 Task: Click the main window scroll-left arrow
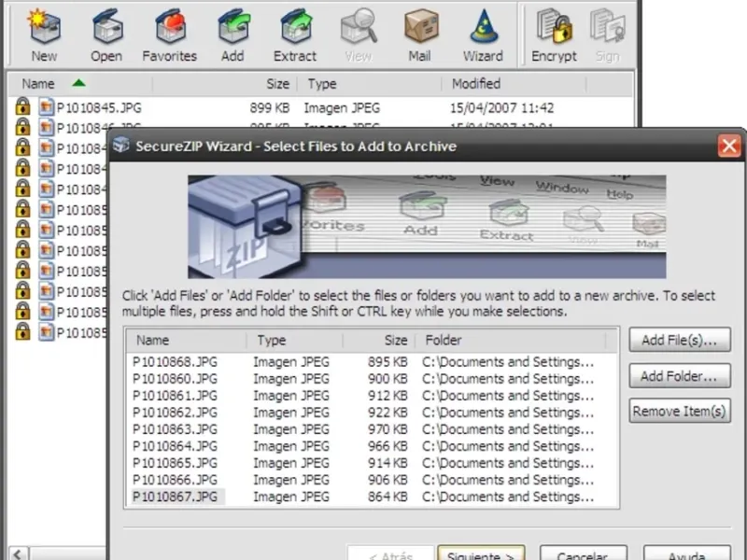click(x=18, y=553)
